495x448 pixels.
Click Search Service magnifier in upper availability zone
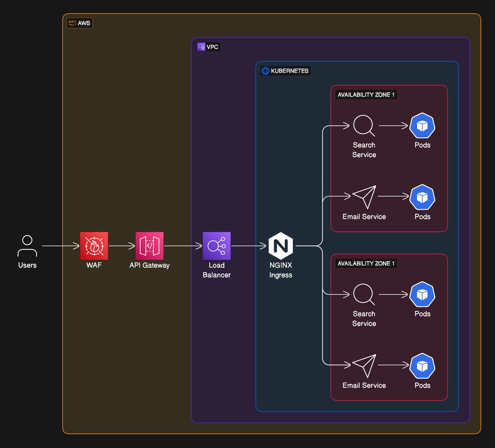(x=364, y=126)
